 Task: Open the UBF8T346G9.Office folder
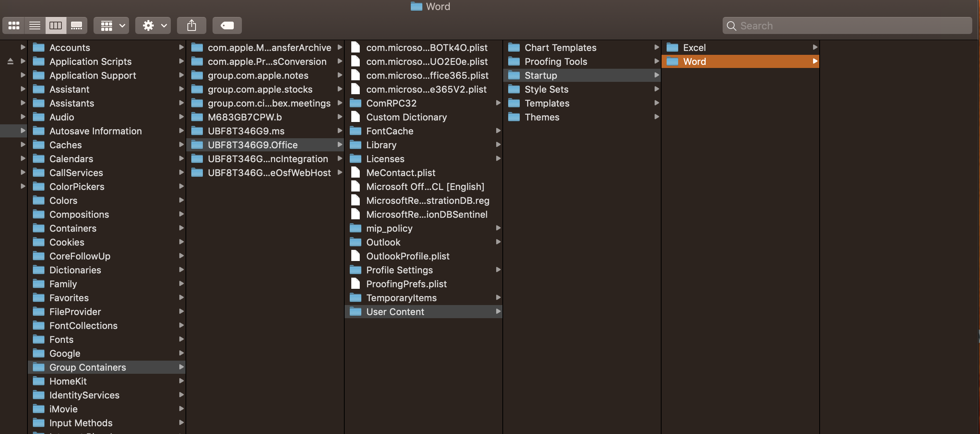tap(265, 145)
